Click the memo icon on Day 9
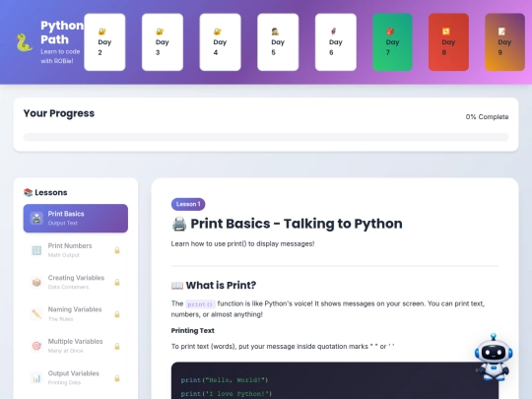This screenshot has width=532, height=399. pos(501,32)
